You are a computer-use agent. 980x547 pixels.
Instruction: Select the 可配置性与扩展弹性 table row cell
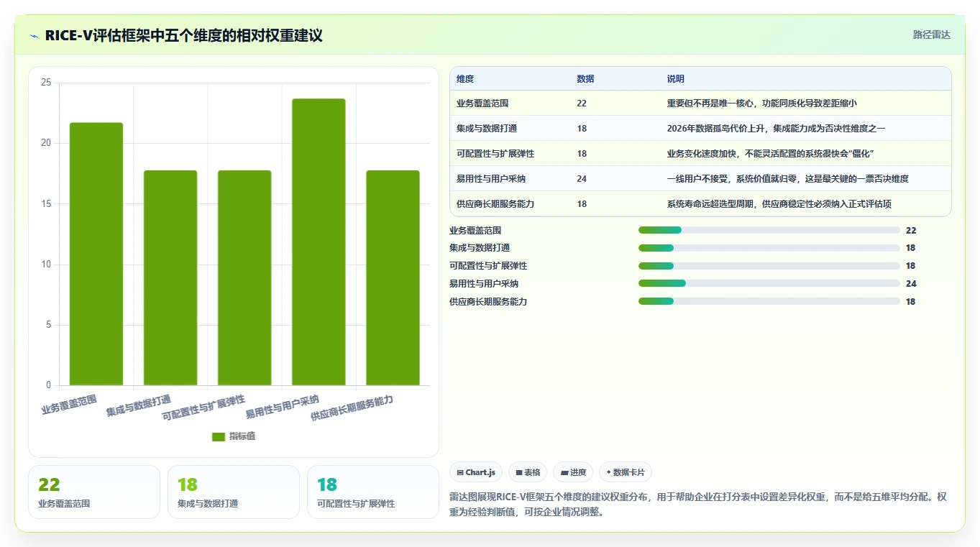[495, 154]
